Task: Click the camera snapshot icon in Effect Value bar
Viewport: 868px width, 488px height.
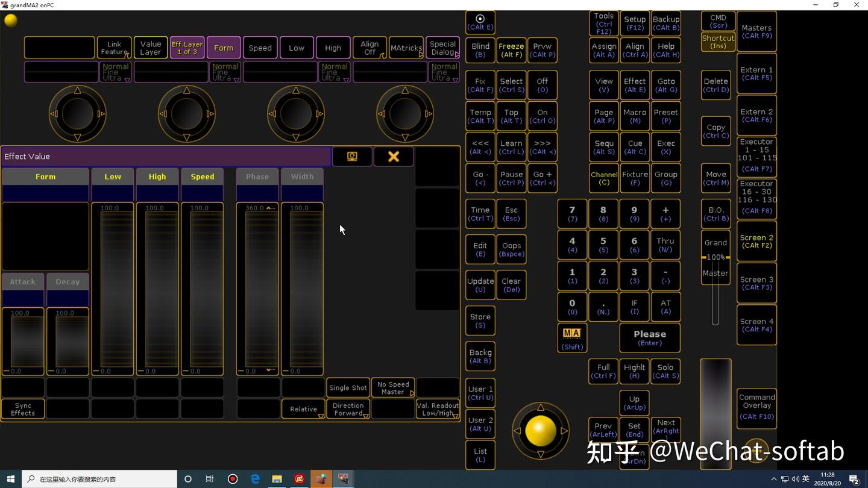Action: tap(352, 157)
